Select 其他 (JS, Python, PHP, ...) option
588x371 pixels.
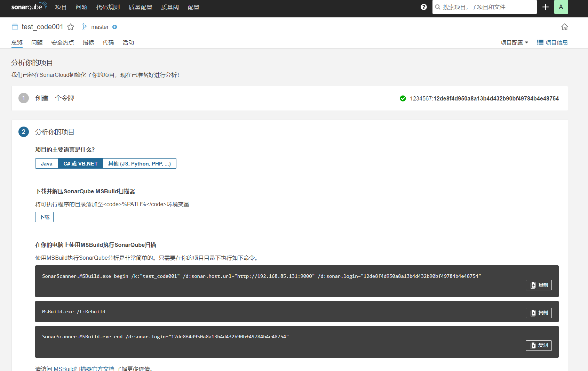(x=140, y=163)
